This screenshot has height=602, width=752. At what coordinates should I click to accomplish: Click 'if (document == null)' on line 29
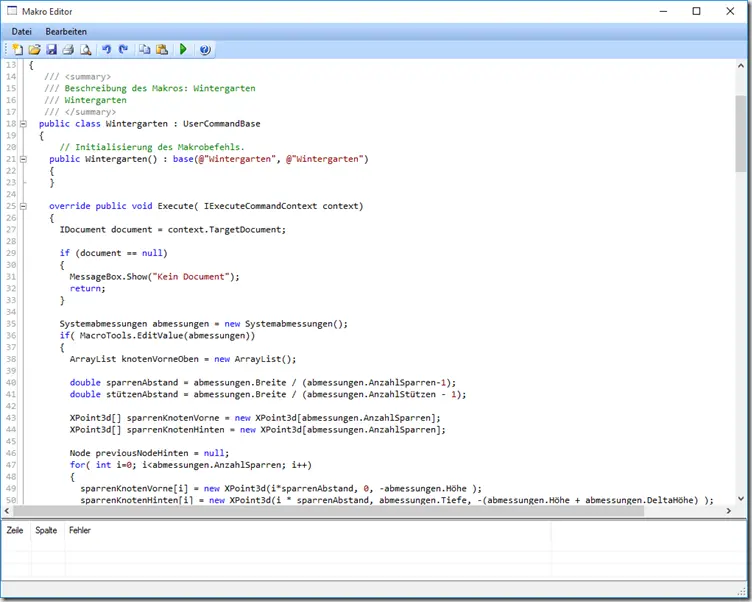click(114, 253)
